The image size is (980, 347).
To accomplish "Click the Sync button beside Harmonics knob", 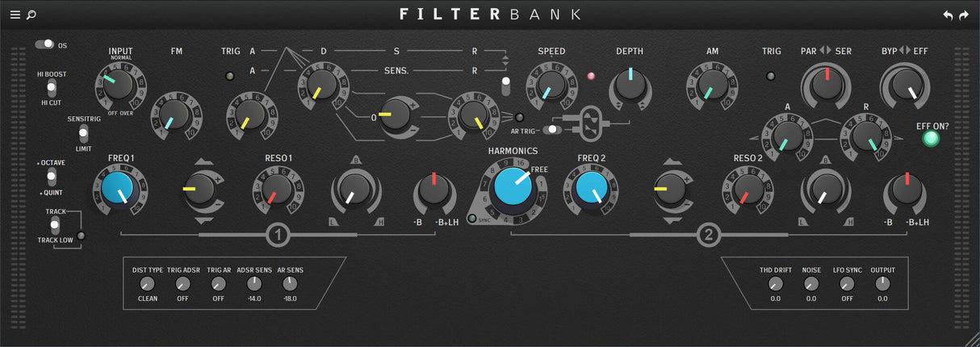I will click(472, 219).
